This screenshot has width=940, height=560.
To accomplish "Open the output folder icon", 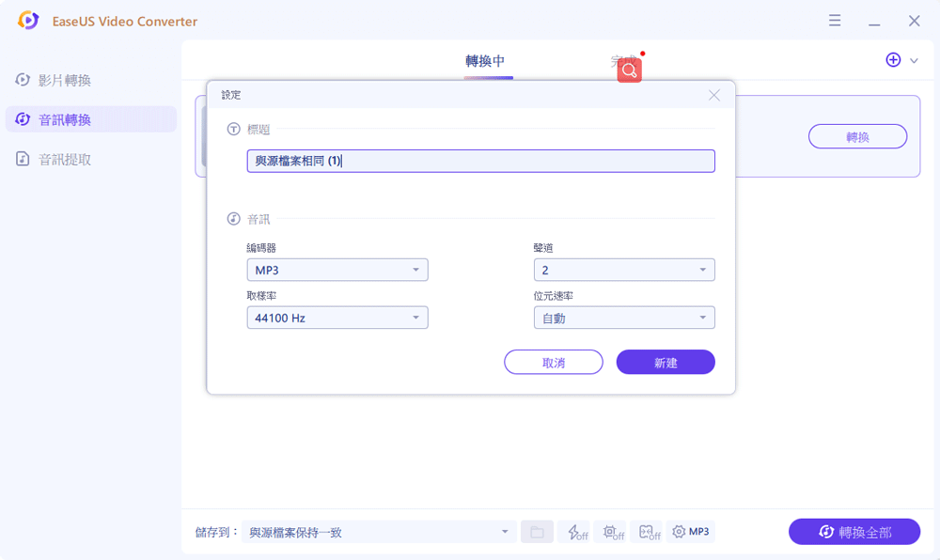I will pos(537,532).
